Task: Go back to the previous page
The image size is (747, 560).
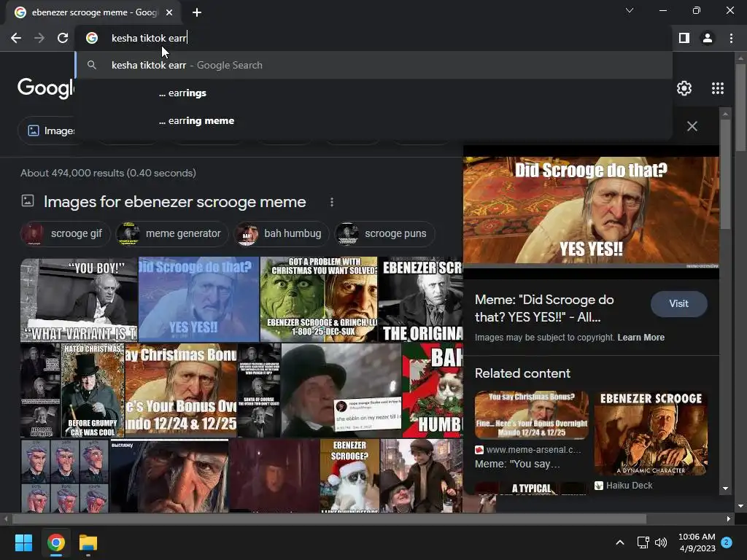Action: pos(16,38)
